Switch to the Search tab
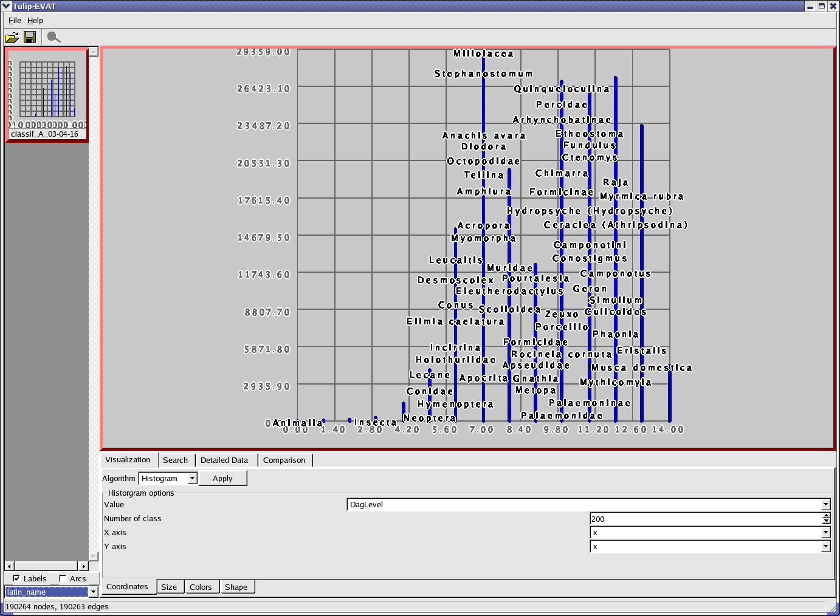840x616 pixels. click(x=176, y=460)
